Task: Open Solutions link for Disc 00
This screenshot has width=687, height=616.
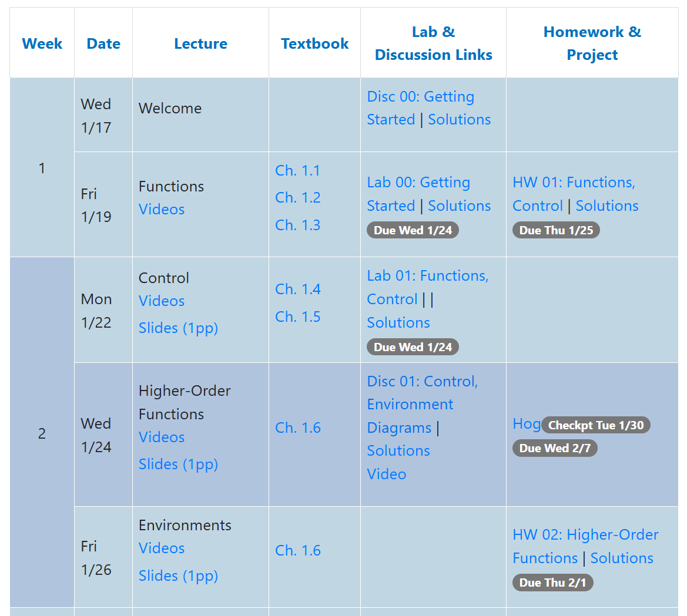Action: point(459,120)
